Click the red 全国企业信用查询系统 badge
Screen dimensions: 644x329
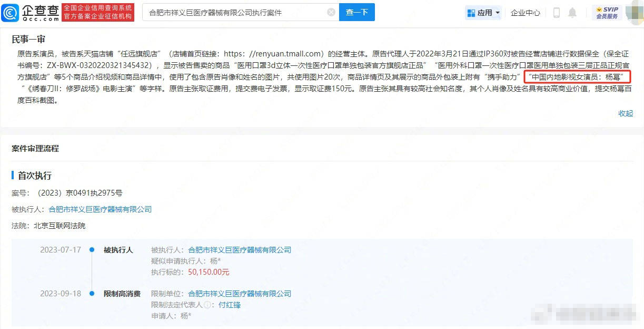pos(98,12)
